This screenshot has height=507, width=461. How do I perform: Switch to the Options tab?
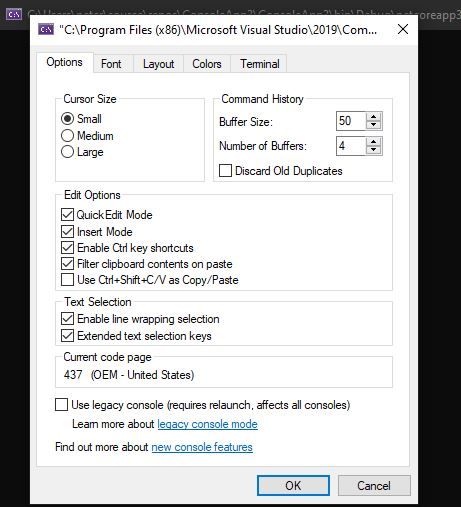tap(65, 62)
